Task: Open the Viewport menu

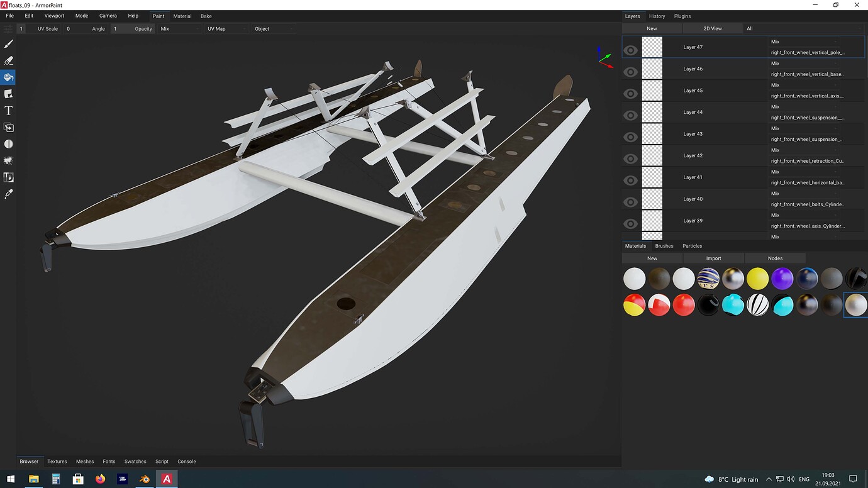Action: tap(54, 16)
